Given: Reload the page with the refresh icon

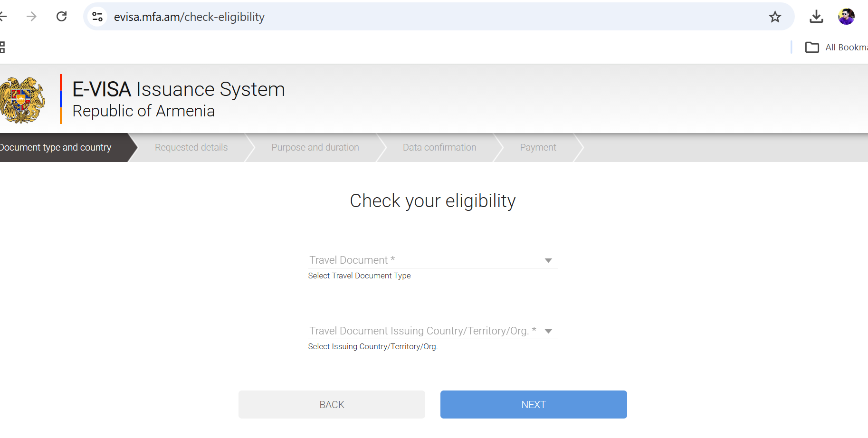Looking at the screenshot, I should [x=62, y=17].
